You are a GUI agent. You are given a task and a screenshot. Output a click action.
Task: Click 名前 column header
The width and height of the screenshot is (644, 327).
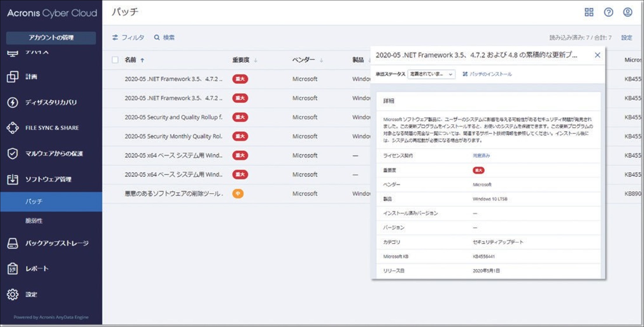[x=130, y=60]
